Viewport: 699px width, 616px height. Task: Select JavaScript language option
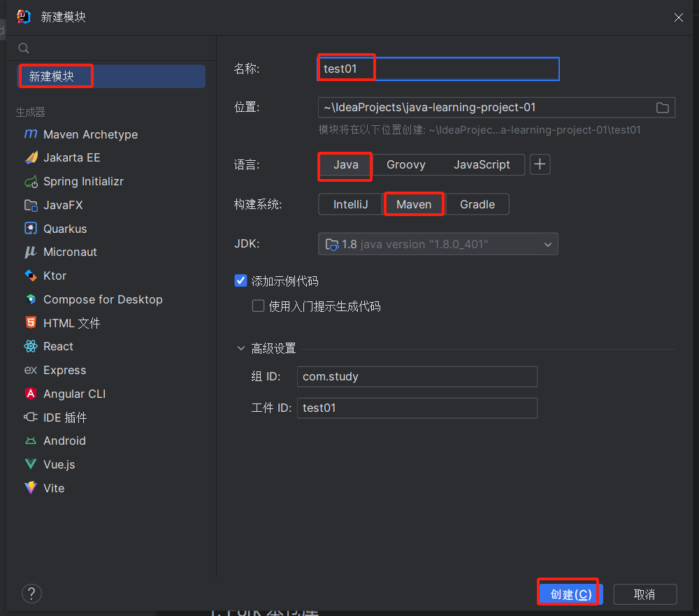(x=482, y=164)
